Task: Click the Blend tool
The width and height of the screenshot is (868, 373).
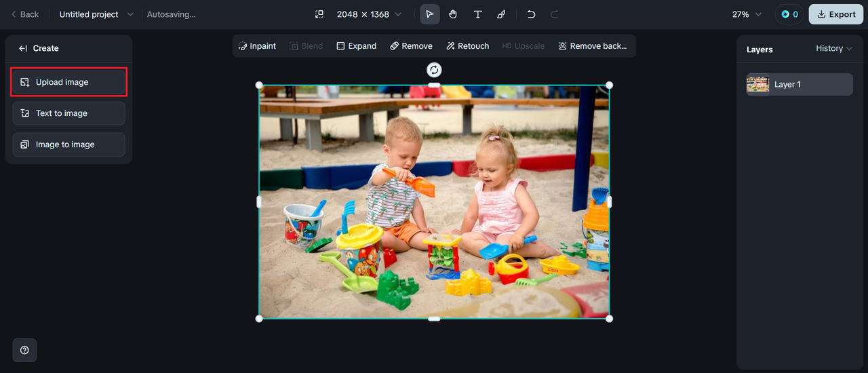Action: click(x=306, y=46)
